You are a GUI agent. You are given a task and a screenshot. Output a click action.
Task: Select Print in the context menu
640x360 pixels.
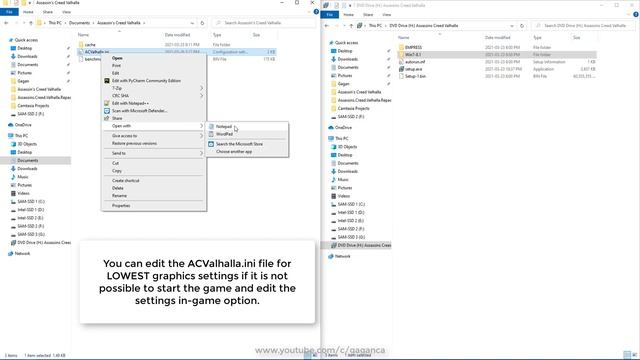116,66
